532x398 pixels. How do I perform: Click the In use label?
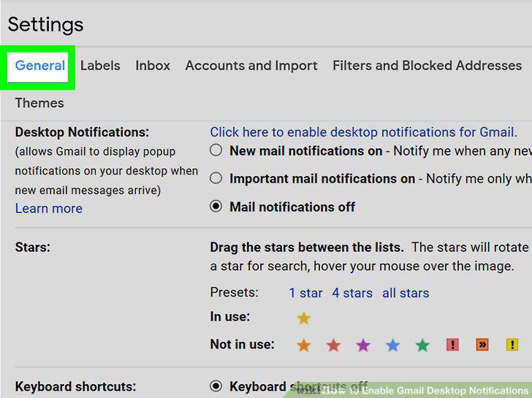[230, 317]
